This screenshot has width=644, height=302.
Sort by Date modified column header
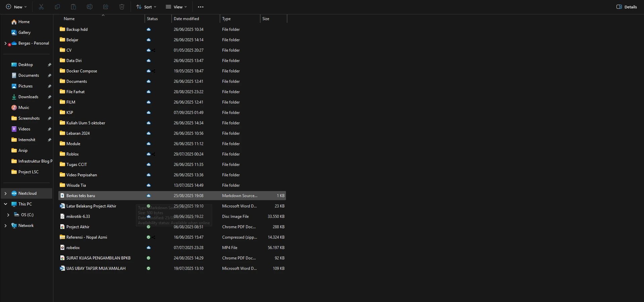coord(186,19)
